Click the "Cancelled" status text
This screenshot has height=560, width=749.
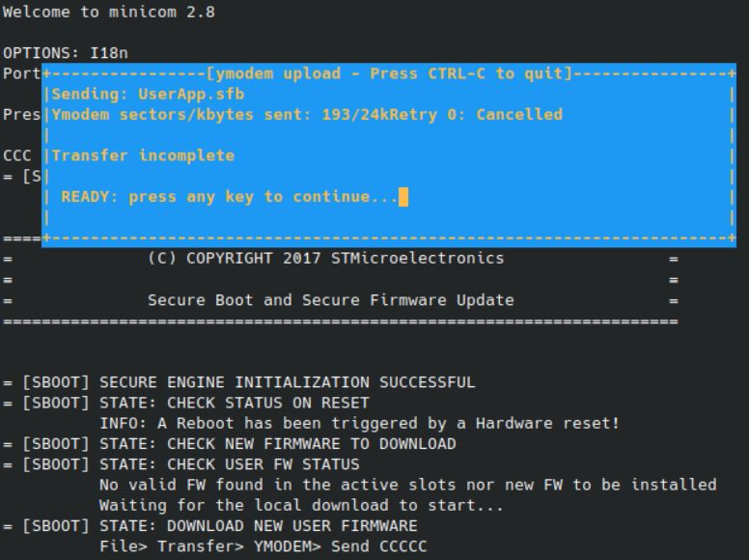519,115
